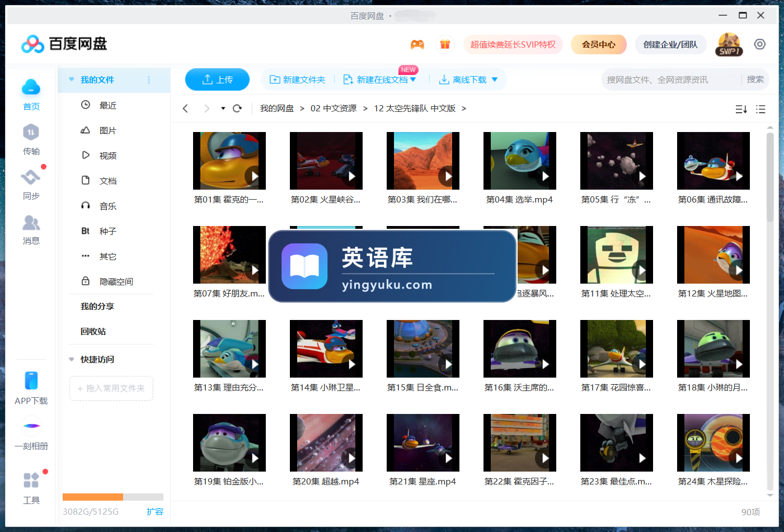
Task: Open 第11集 处理太空 video thumbnail
Action: pyautogui.click(x=617, y=255)
